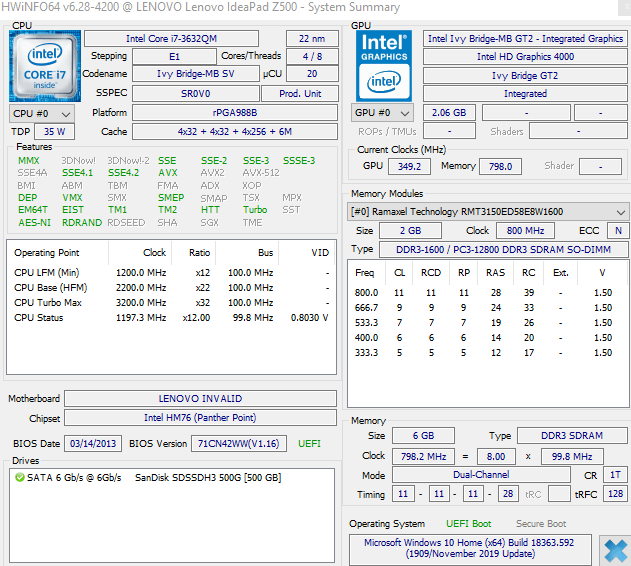Click the cache 4x32 + 4x32 field
Image resolution: width=631 pixels, height=566 pixels.
click(x=235, y=132)
